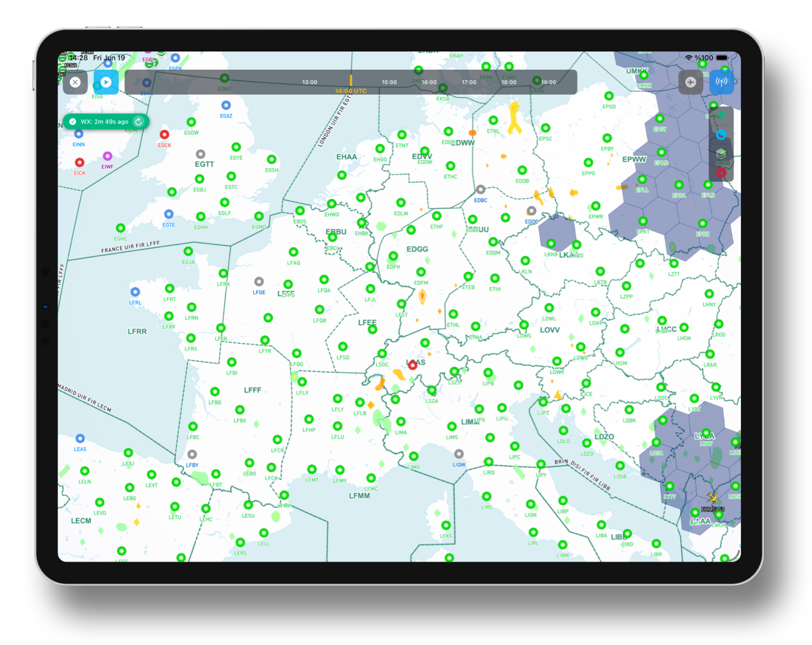Select the EDDB airport marker
This screenshot has width=812, height=645.
click(x=522, y=170)
